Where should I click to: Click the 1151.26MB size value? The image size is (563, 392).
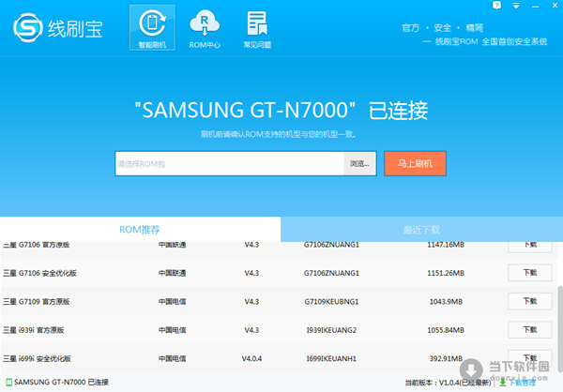446,273
